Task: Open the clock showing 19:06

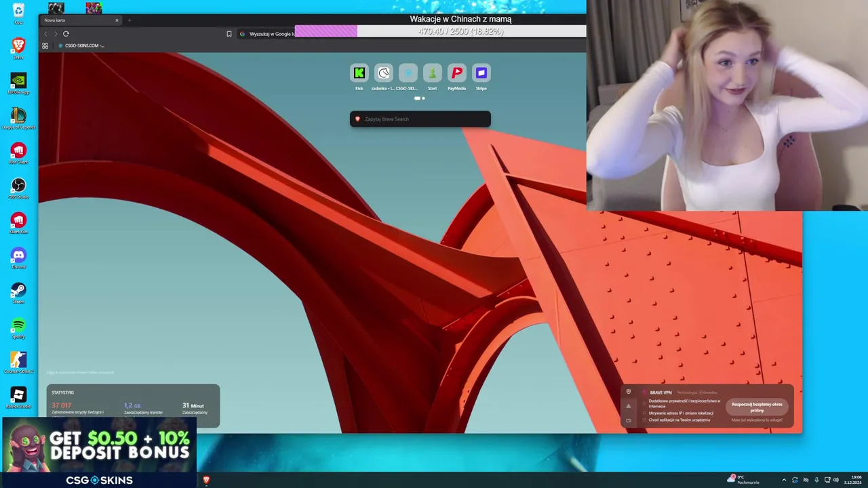Action: coord(852,480)
